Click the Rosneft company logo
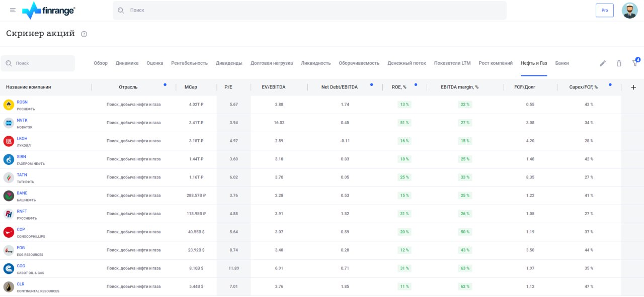The width and height of the screenshot is (644, 297). 9,105
